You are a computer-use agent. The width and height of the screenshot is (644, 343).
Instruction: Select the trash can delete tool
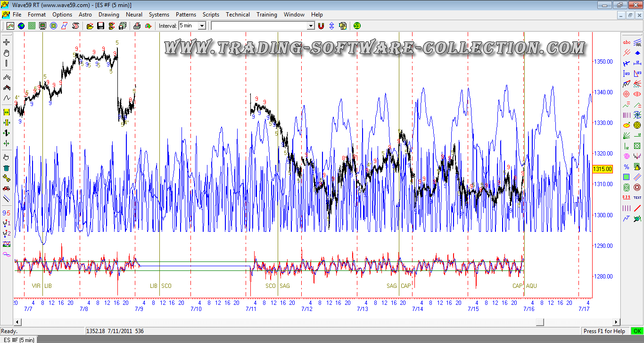coord(7,168)
